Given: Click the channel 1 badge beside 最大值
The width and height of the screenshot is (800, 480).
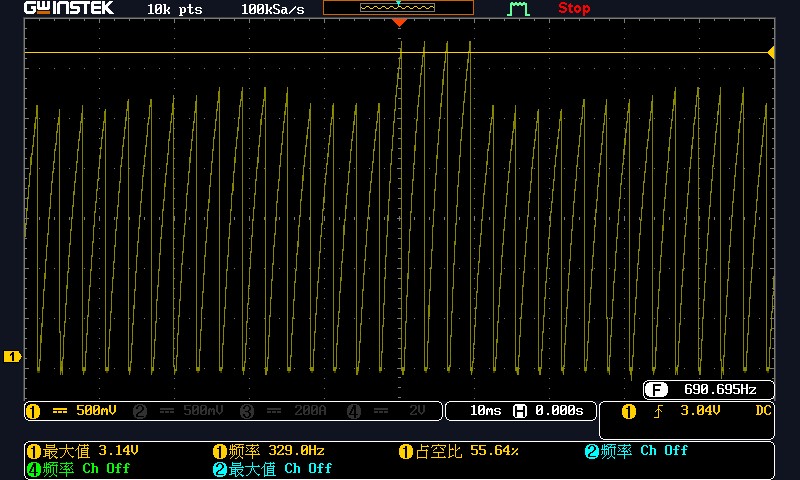Looking at the screenshot, I should 34,451.
